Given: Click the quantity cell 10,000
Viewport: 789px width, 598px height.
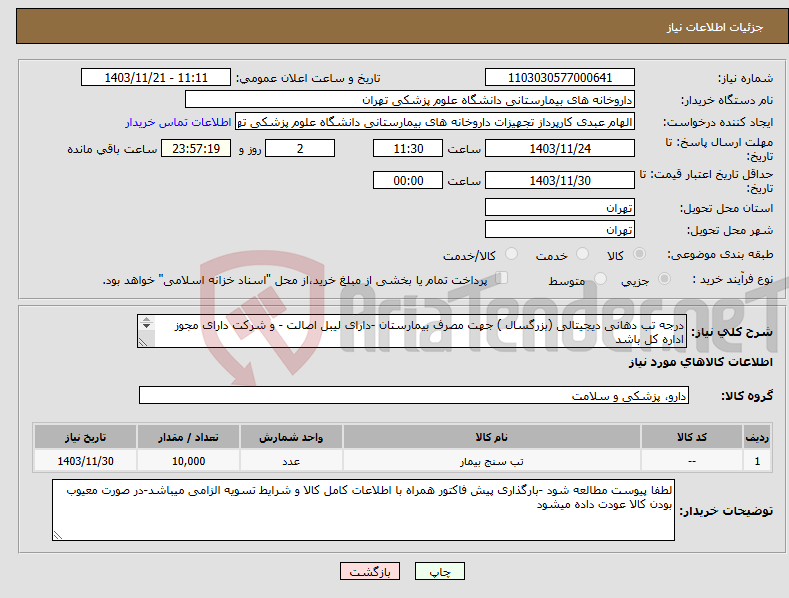Looking at the screenshot, I should (188, 461).
